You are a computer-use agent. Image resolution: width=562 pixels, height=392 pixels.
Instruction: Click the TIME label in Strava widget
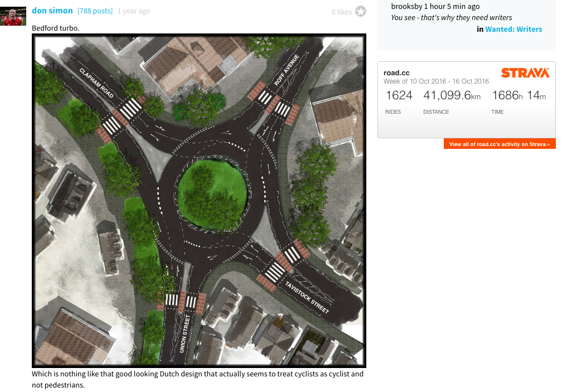(x=497, y=112)
